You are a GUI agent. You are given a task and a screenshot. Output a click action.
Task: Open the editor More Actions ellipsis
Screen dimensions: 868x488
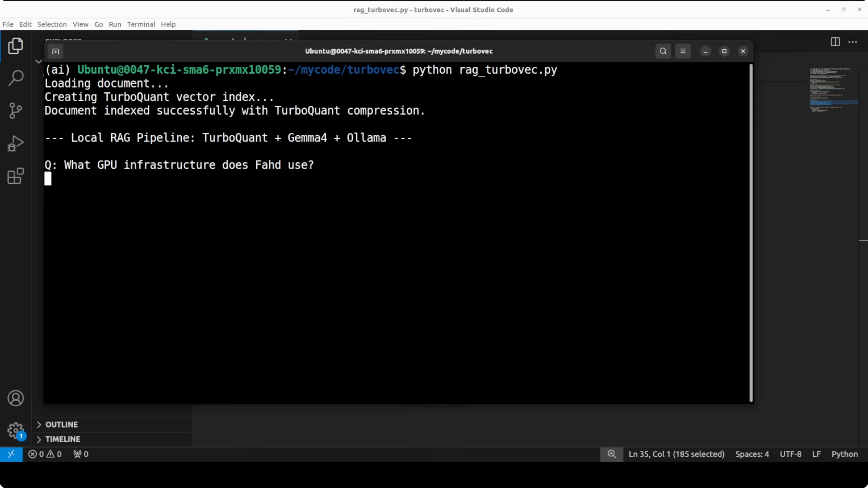[x=852, y=42]
